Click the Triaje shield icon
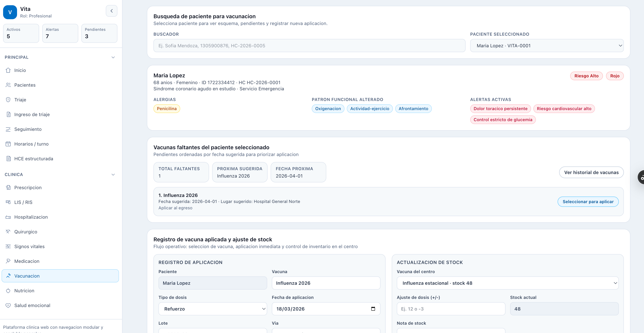Screen dimensions: 644x333 pyautogui.click(x=8, y=100)
